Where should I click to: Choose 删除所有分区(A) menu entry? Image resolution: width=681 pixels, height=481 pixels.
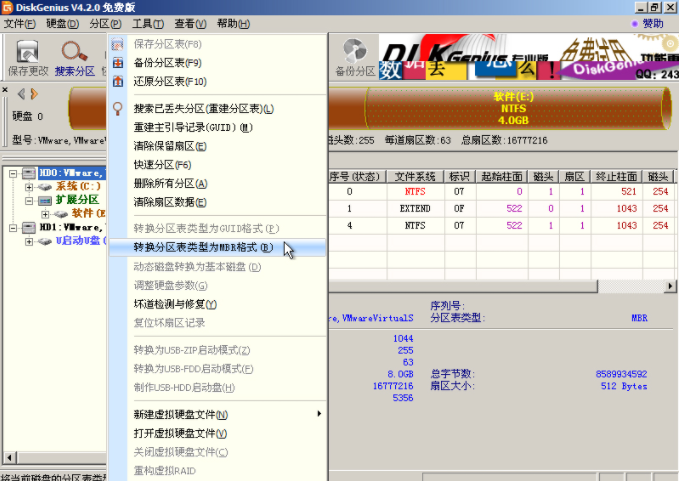(218, 183)
